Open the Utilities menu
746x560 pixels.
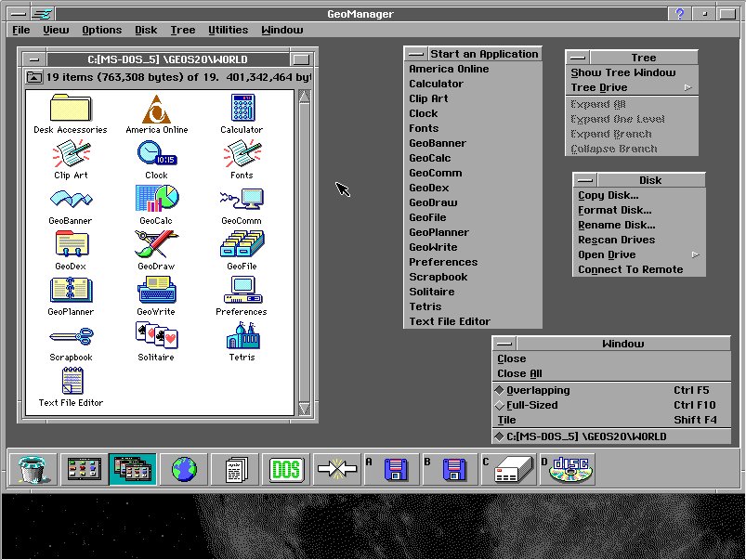point(229,30)
